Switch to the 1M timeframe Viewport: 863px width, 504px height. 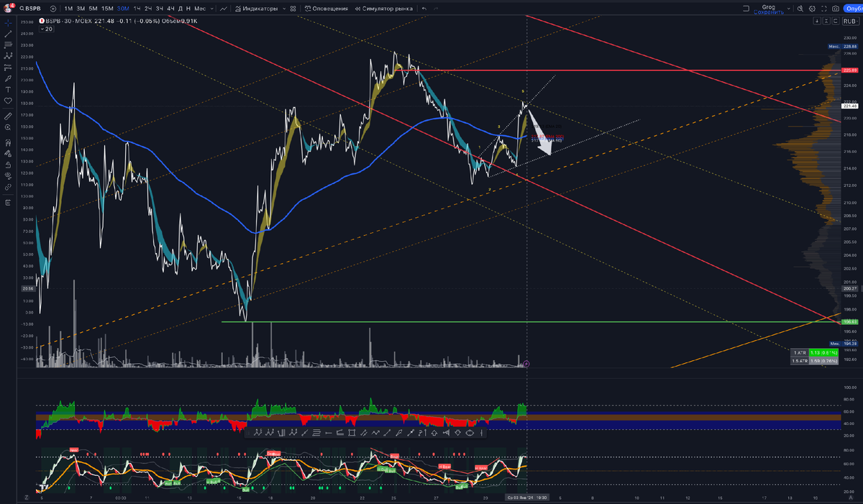(69, 9)
